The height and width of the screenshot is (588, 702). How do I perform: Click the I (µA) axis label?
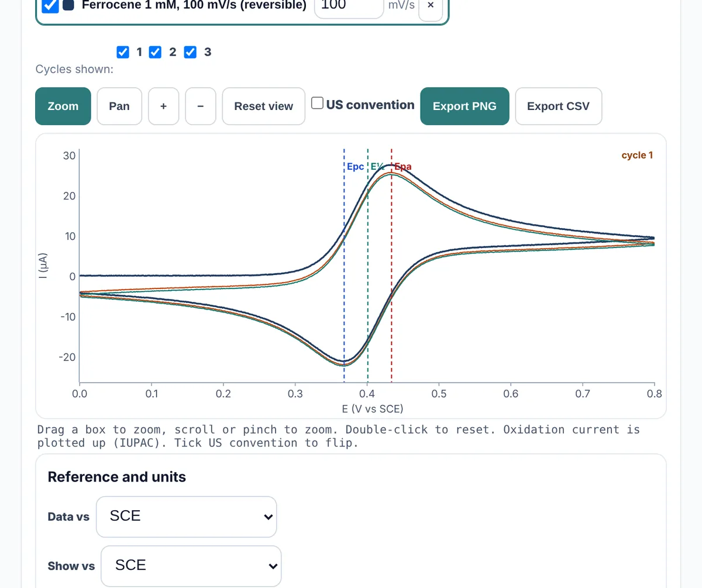coord(43,266)
